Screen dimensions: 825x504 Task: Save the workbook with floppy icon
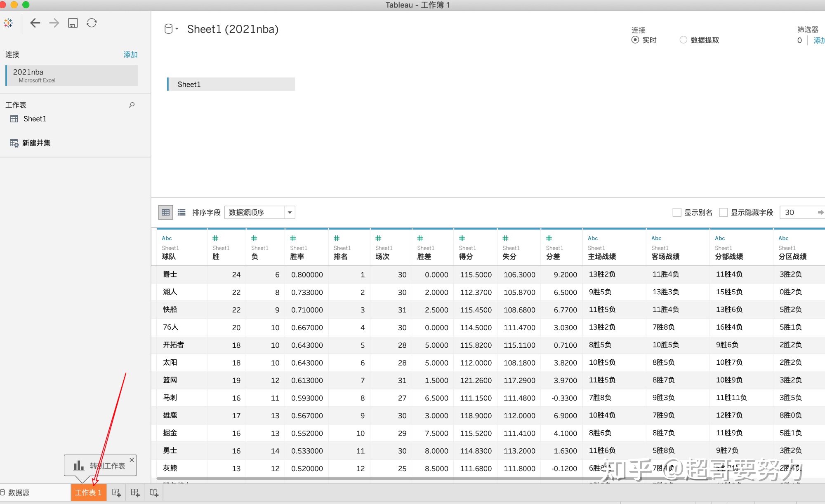pos(73,23)
